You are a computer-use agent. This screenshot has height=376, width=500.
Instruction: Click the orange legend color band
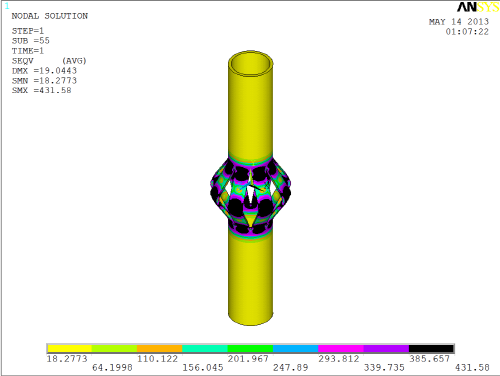pyautogui.click(x=160, y=349)
